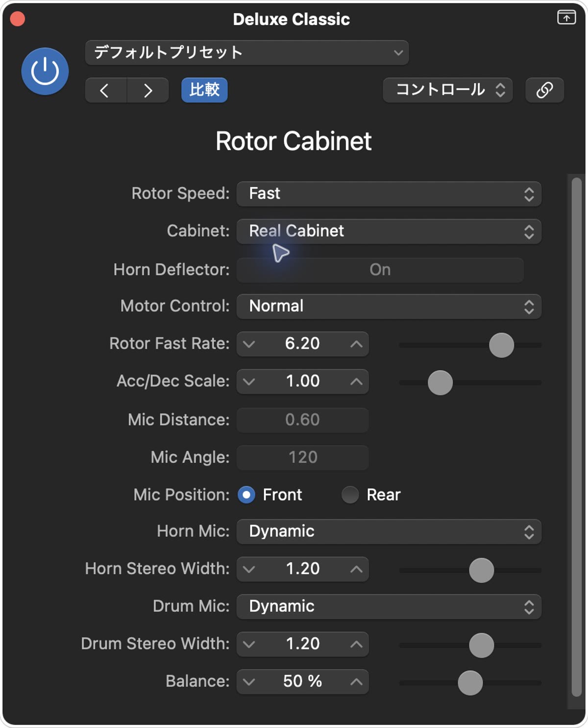Increase Horn Stereo Width with up arrow
The image size is (588, 728).
coord(356,569)
